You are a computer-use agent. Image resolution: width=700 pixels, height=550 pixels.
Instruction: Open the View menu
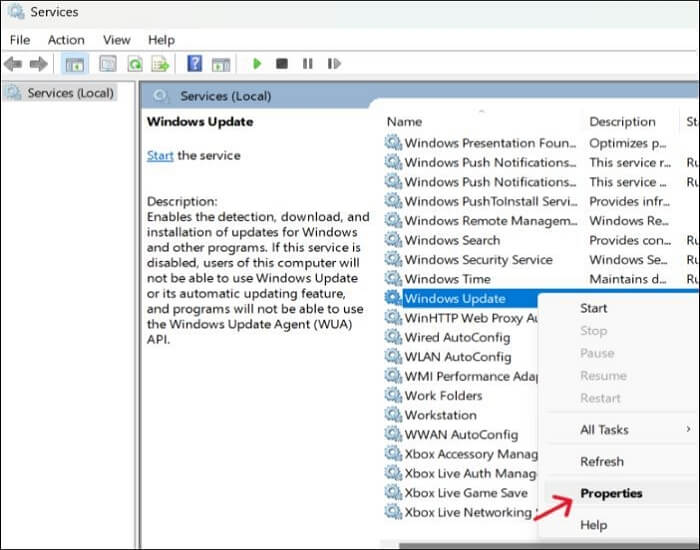[x=116, y=39]
